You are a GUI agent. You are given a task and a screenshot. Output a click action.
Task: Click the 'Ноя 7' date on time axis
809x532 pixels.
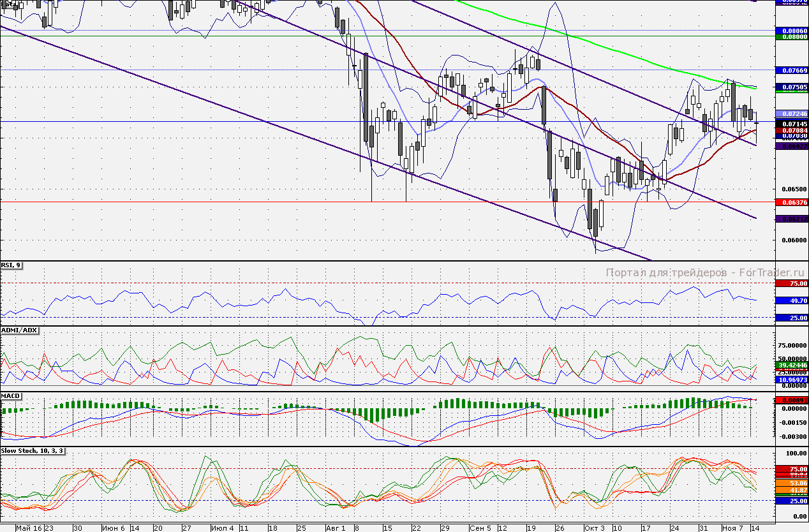(734, 528)
